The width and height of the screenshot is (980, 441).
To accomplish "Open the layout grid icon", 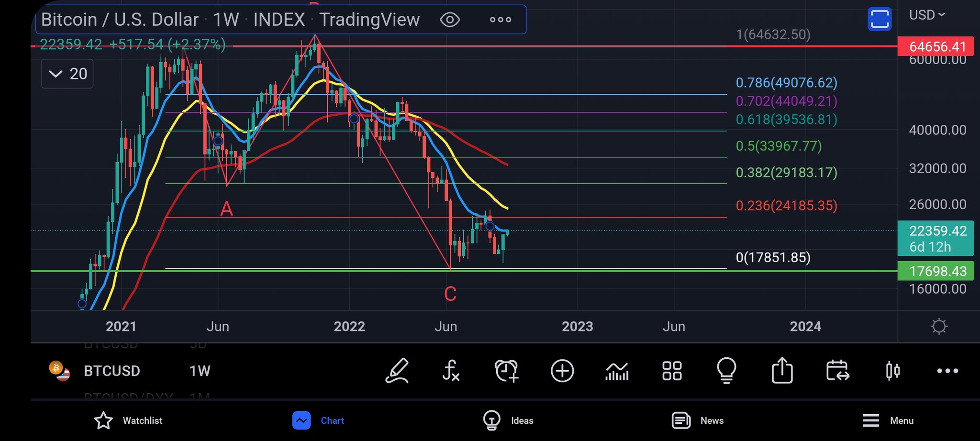I will (672, 371).
